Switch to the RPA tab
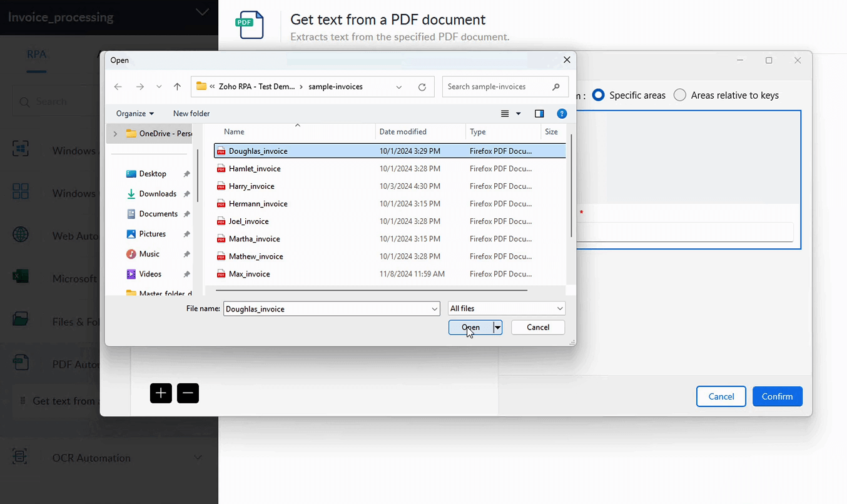The image size is (847, 504). pos(36,54)
